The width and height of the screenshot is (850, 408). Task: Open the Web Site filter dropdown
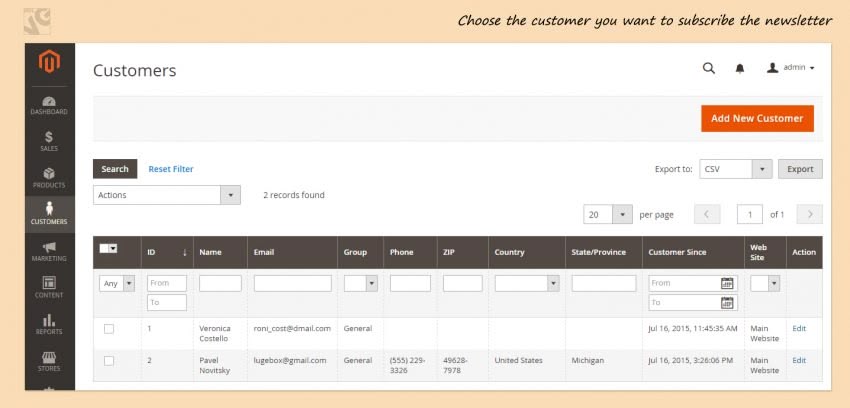click(x=765, y=283)
